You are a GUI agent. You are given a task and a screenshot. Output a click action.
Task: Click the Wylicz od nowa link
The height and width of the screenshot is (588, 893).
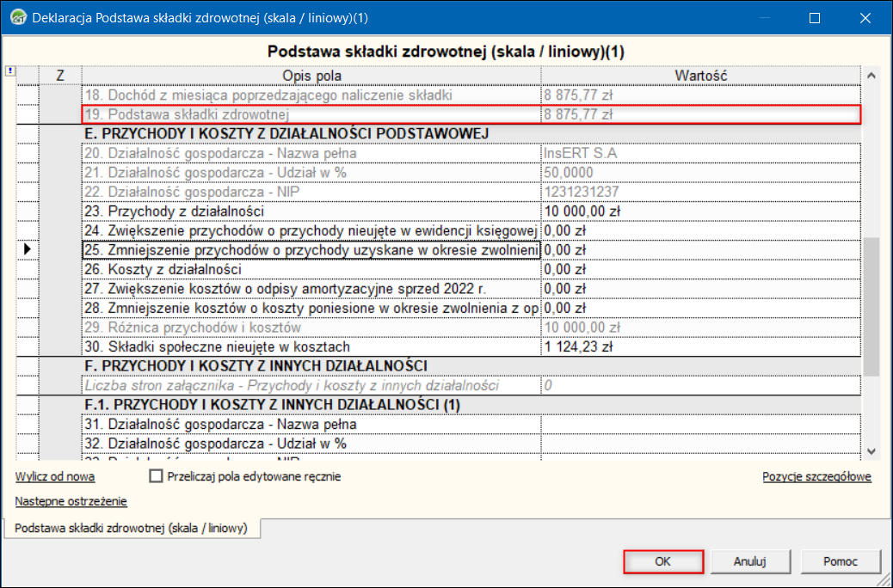55,476
